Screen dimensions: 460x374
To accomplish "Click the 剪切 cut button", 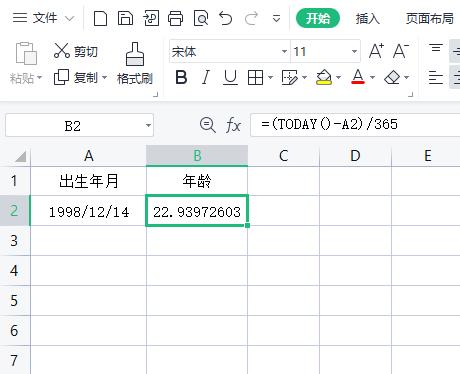I will tap(76, 51).
